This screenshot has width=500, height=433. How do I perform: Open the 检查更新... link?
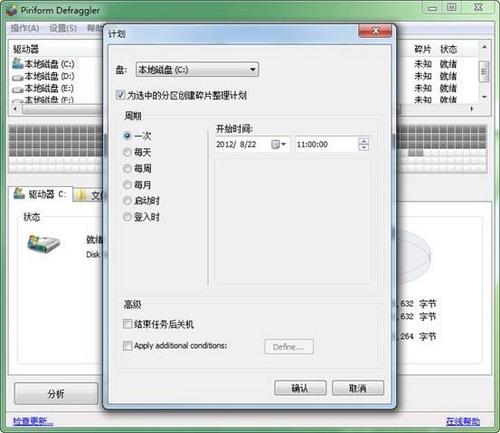(33, 421)
